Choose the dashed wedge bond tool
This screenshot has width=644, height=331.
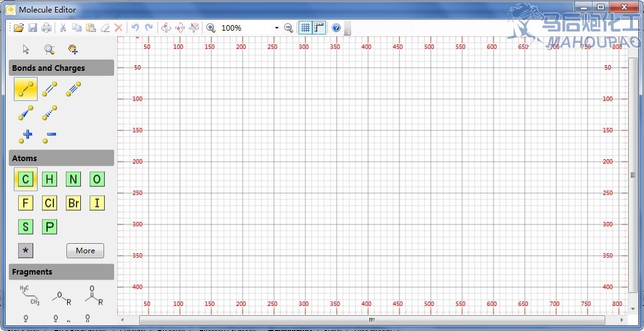click(x=50, y=113)
